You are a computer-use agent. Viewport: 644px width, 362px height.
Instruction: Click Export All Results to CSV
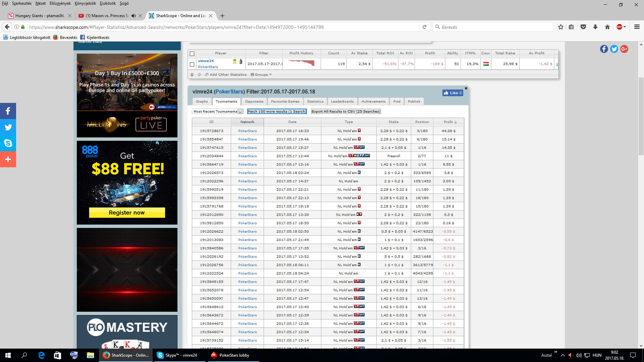tap(346, 112)
